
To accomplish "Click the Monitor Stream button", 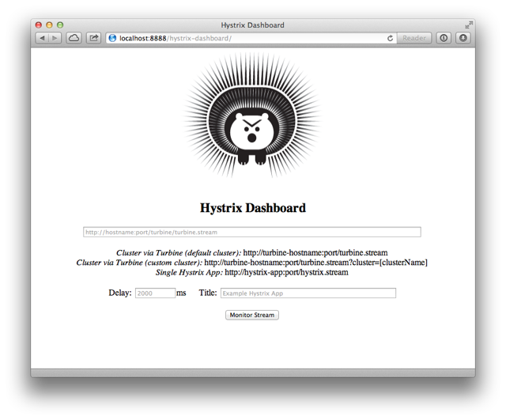I will click(252, 315).
